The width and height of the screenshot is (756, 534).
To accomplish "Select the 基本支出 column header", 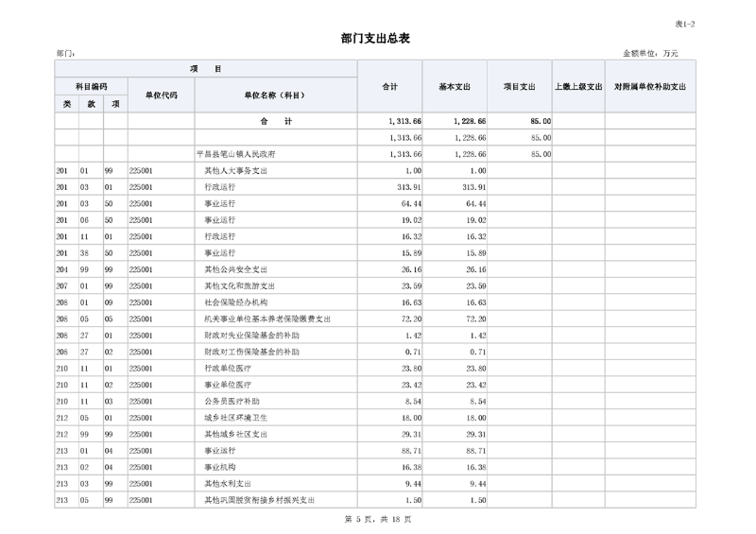I will 455,87.
